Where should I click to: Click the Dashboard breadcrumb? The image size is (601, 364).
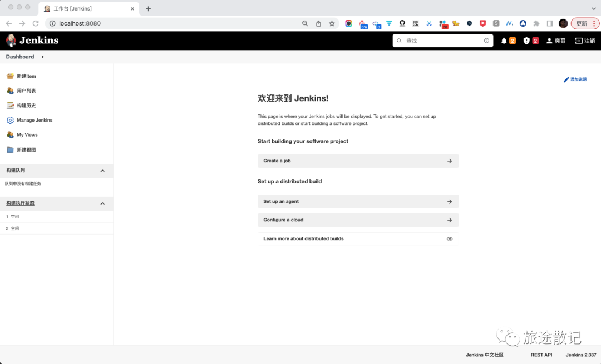pyautogui.click(x=20, y=57)
